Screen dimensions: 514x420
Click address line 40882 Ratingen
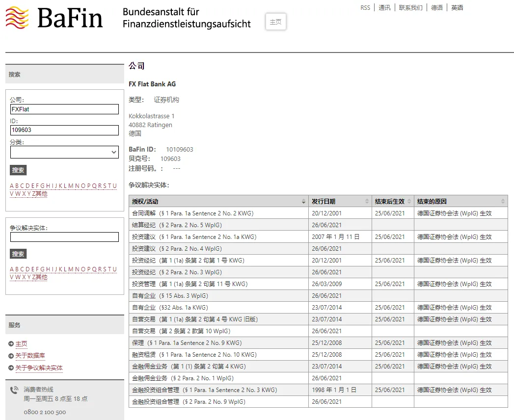pyautogui.click(x=150, y=125)
